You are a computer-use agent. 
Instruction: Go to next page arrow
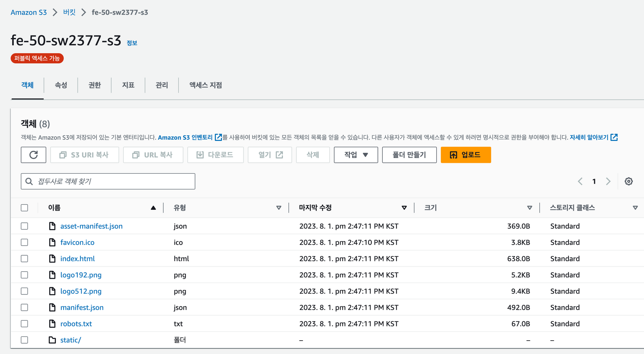tap(608, 181)
